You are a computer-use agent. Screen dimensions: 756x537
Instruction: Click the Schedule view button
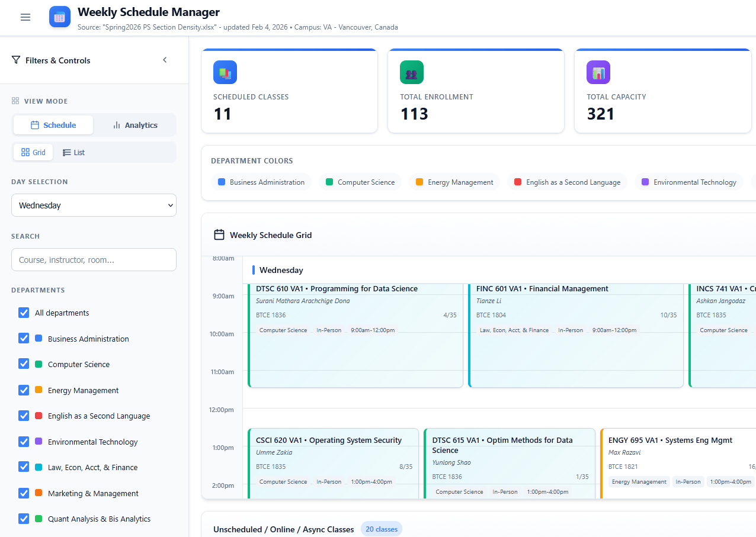[53, 125]
